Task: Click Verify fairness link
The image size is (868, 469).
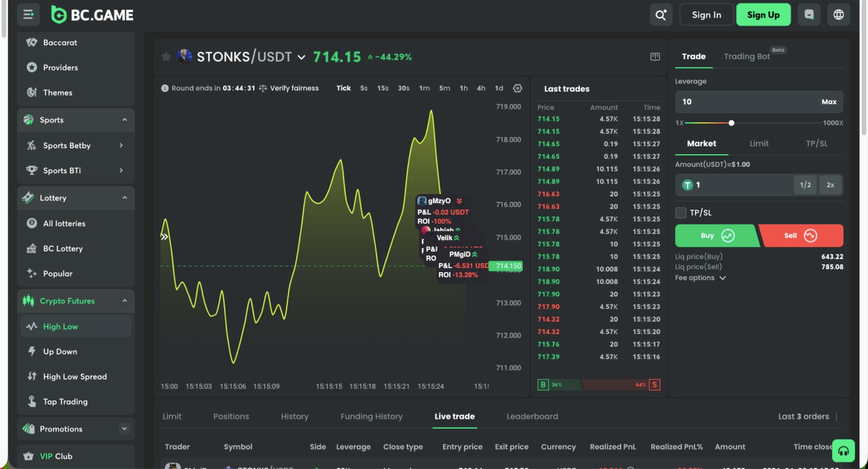Action: coord(294,88)
